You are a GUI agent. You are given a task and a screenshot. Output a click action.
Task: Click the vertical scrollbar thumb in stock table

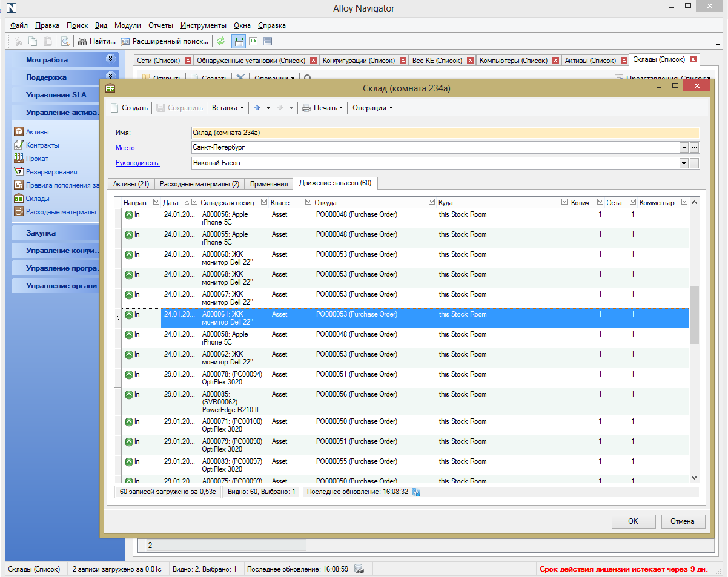pos(694,315)
